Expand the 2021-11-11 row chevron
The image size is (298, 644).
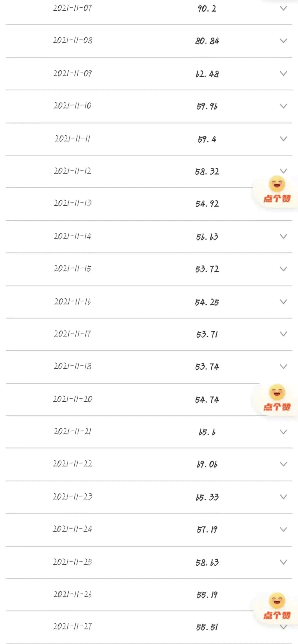(283, 139)
